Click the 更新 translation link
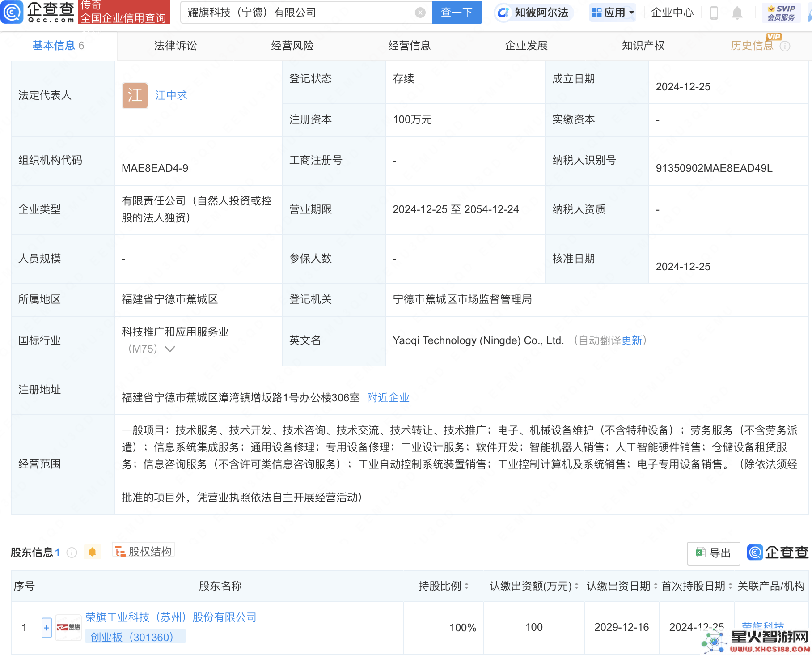Screen dimensions: 812x655 [x=632, y=340]
